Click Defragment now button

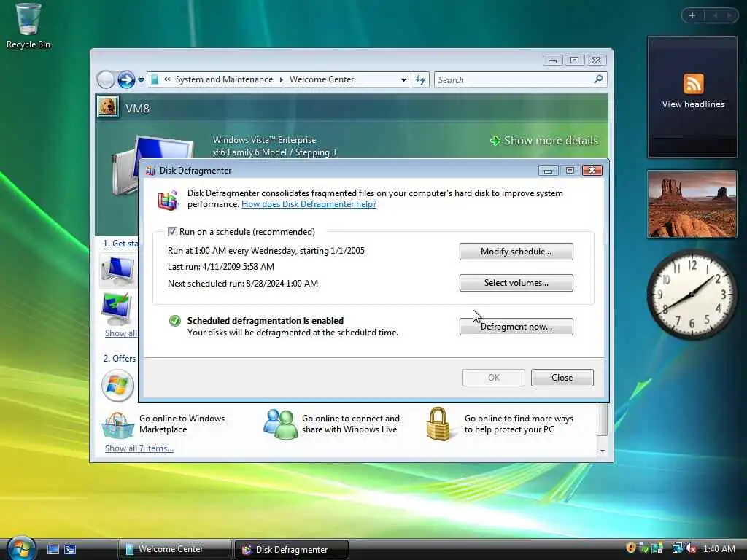tap(516, 327)
